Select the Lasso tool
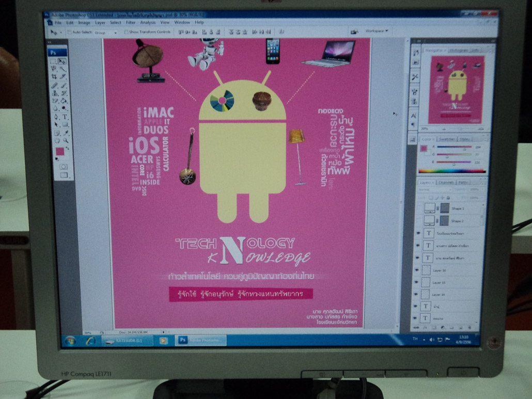 tap(54, 69)
